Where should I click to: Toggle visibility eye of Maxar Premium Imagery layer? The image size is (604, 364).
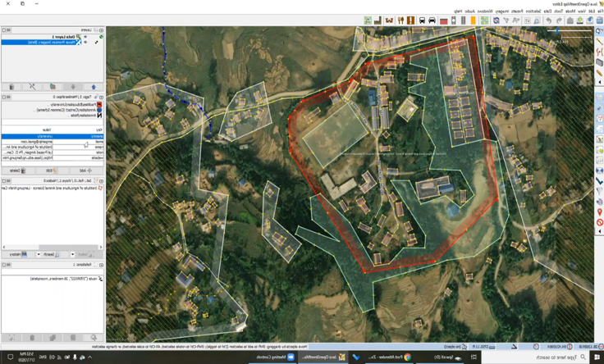[x=85, y=42]
